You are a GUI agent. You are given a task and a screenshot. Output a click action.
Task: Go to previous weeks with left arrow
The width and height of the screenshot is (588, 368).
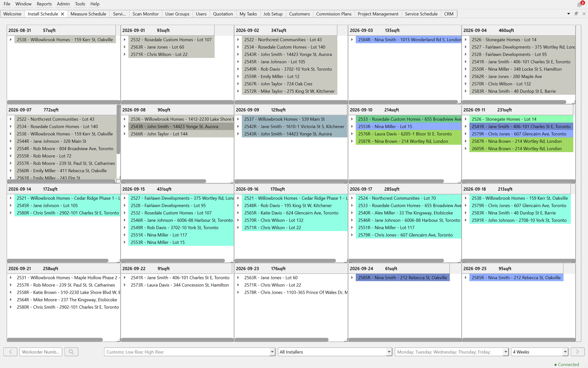point(10,352)
